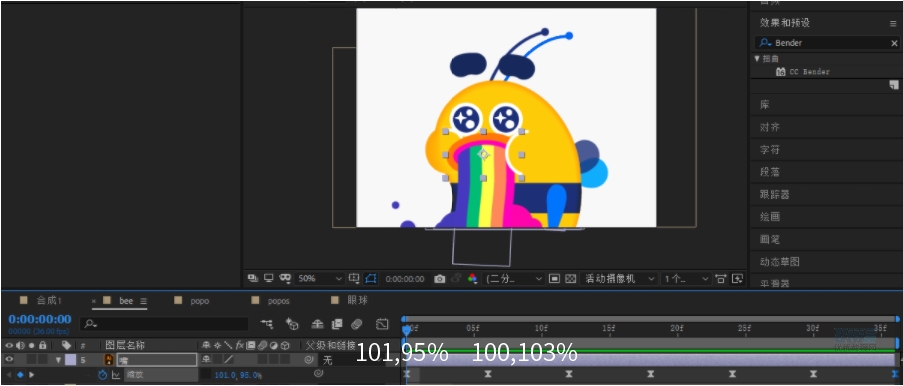Click the Draft 3D icon in timeline

(x=292, y=324)
